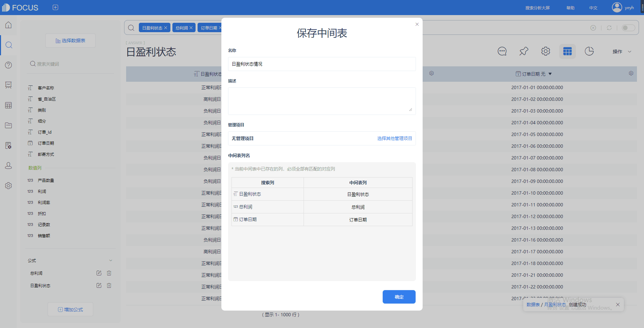
Task: Click 数据表 link in notification
Action: tap(533, 305)
